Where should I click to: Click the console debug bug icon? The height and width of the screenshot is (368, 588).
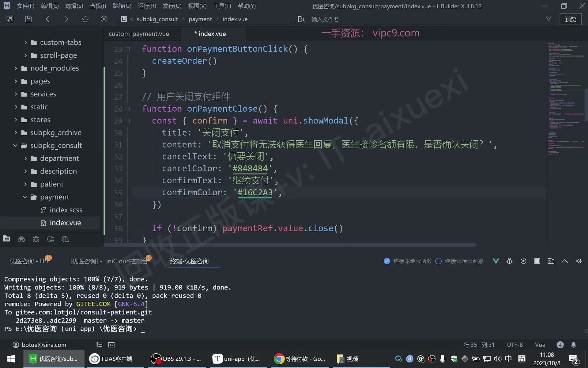point(510,261)
